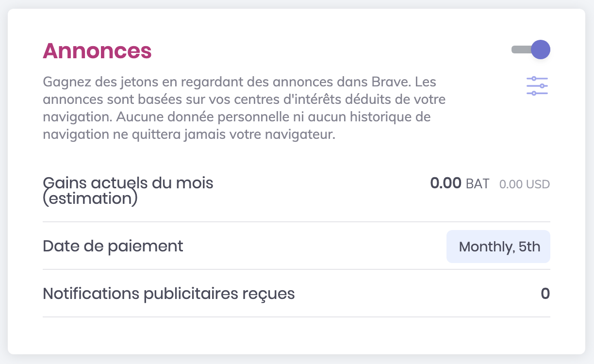Screen dimensions: 594x364
Task: Click the BAT currency unit label
Action: pos(478,184)
